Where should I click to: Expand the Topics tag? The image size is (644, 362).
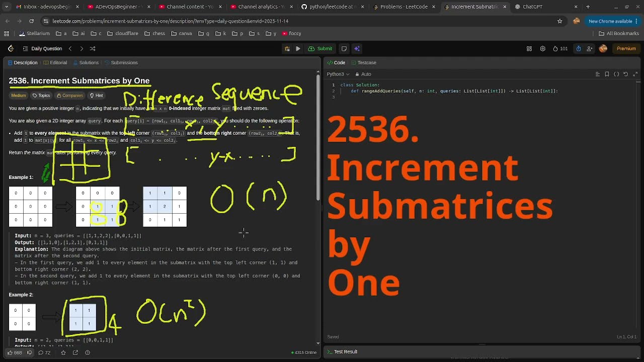(x=41, y=96)
